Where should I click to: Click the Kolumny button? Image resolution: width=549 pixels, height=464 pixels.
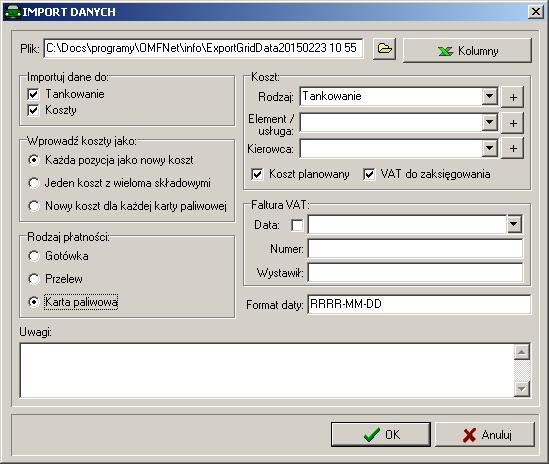click(467, 50)
